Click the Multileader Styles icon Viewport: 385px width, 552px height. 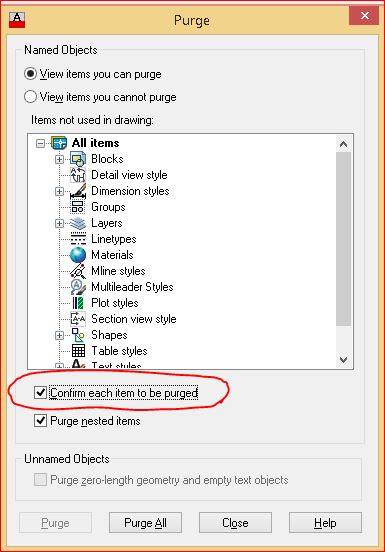pos(78,287)
